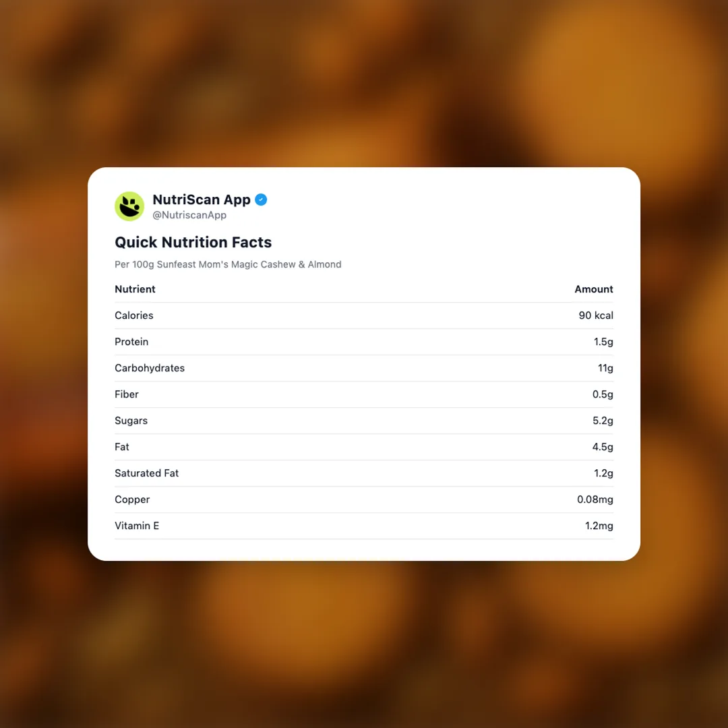The image size is (728, 728).
Task: Select the Saturated Fat row label
Action: (146, 473)
